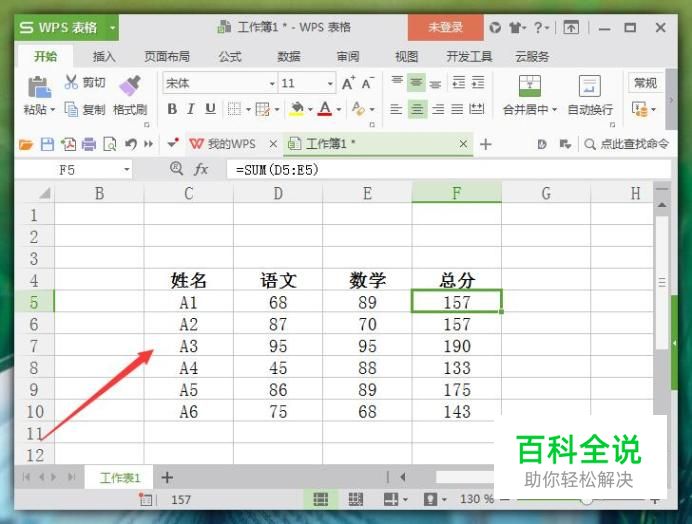Click the Copy icon

click(71, 109)
